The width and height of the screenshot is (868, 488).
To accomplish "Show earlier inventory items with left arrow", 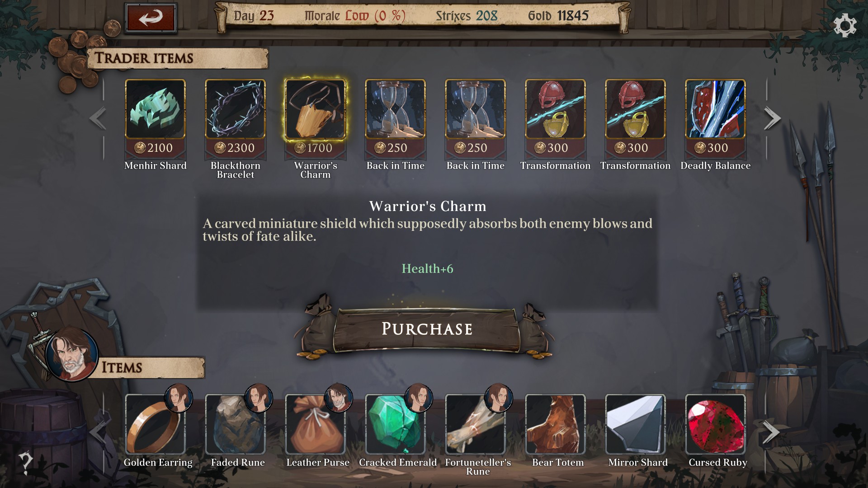I will point(98,432).
